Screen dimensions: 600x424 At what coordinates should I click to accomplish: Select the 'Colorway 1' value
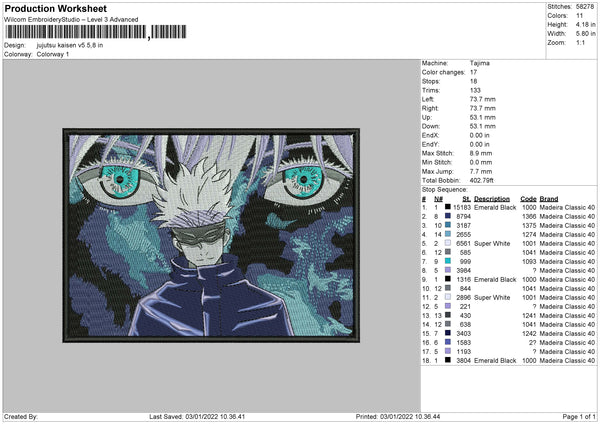click(x=53, y=54)
